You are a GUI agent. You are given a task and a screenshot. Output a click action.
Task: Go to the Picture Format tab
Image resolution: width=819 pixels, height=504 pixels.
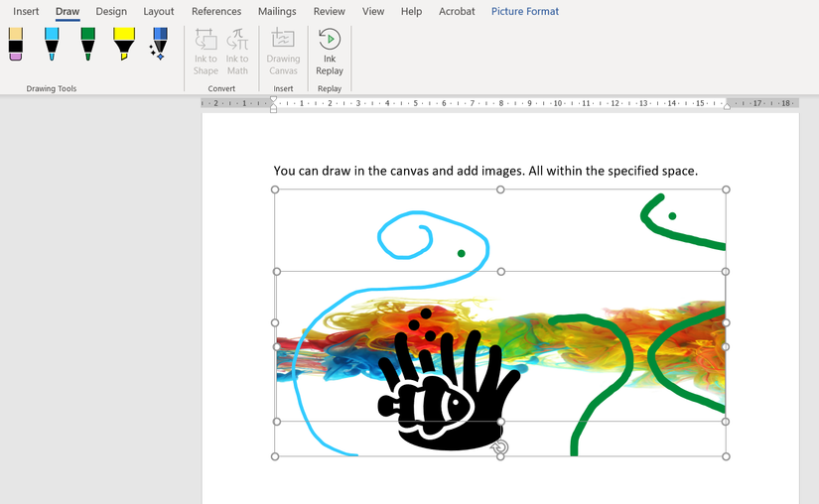click(x=524, y=12)
